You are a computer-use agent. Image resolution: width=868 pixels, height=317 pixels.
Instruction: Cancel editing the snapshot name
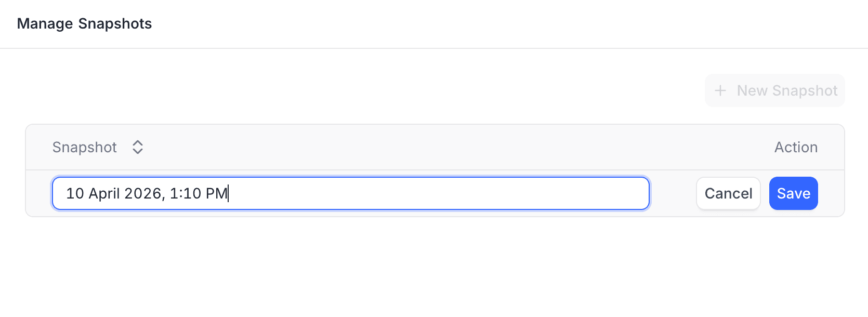[x=728, y=193]
